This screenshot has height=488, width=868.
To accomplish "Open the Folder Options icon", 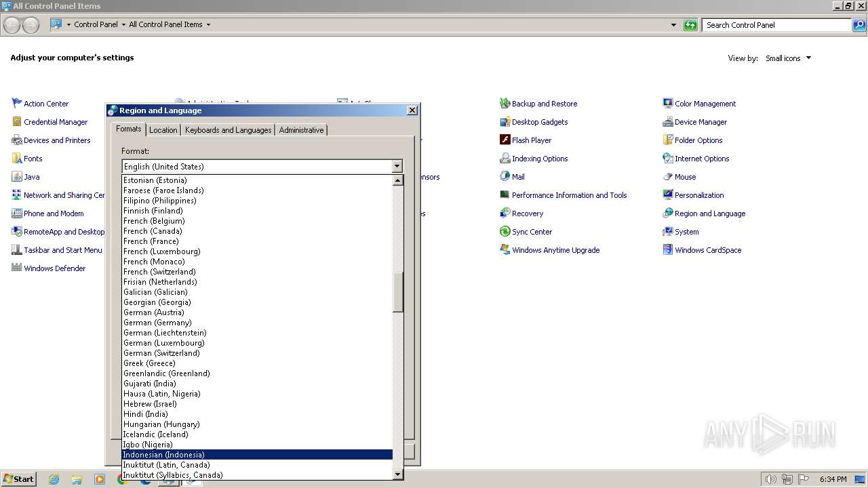I will coord(668,140).
